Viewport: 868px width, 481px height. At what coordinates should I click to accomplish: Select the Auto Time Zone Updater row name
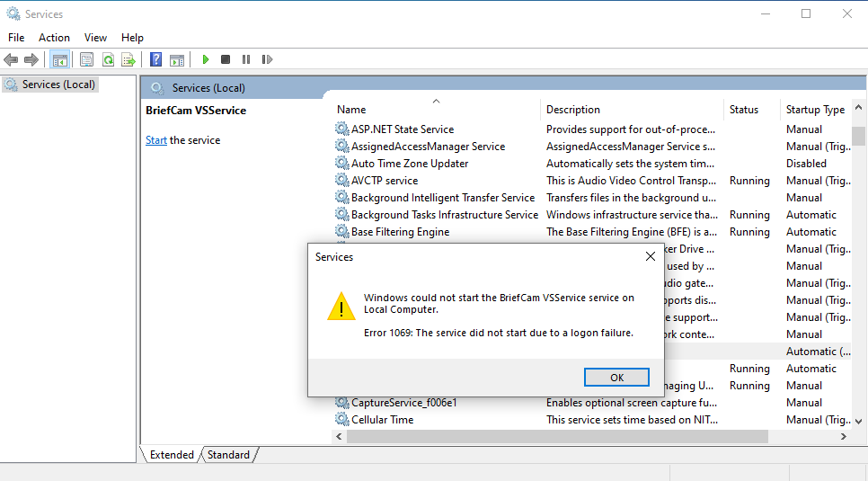(410, 164)
